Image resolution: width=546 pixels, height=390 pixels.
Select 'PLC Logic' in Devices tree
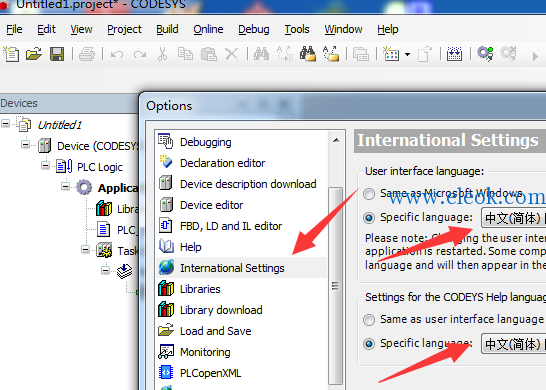100,167
